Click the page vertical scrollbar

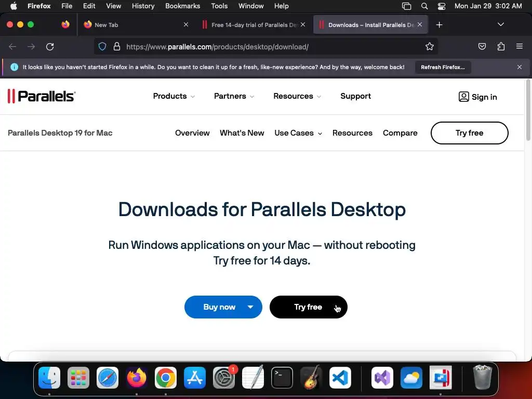(528, 110)
